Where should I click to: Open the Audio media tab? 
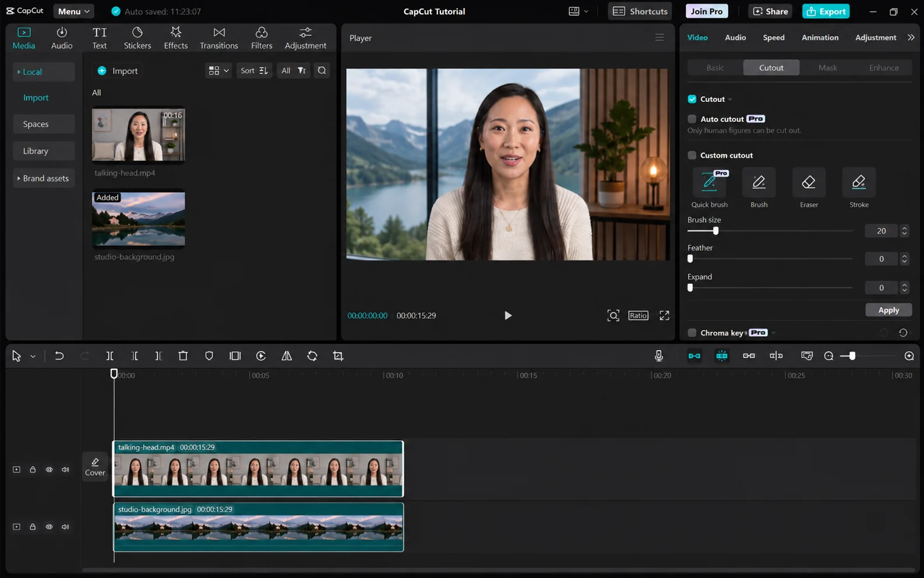click(62, 38)
